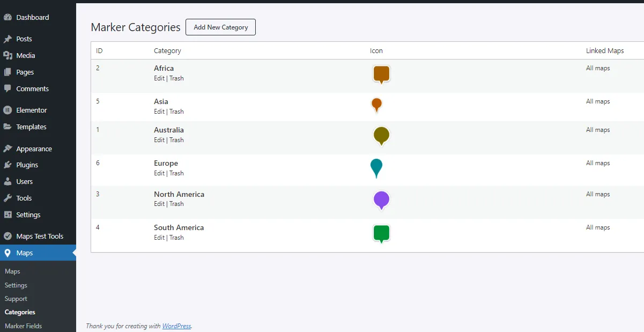The image size is (644, 332).
Task: Click the olive Australia marker icon
Action: click(381, 136)
